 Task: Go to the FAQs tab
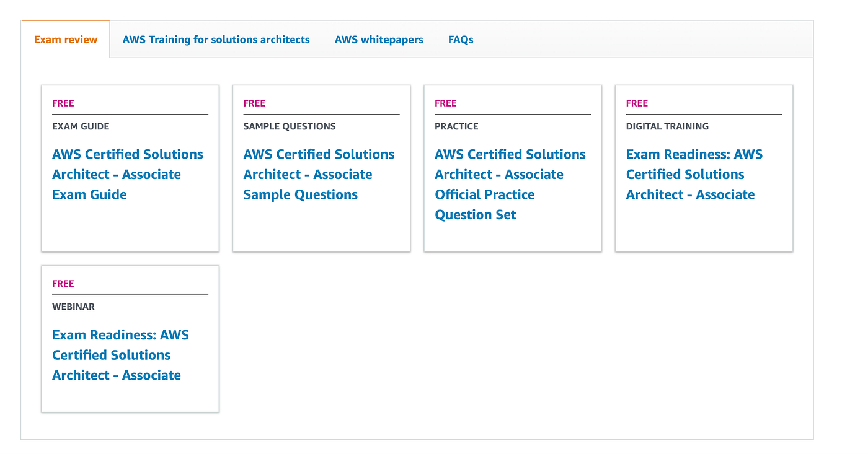pyautogui.click(x=461, y=40)
